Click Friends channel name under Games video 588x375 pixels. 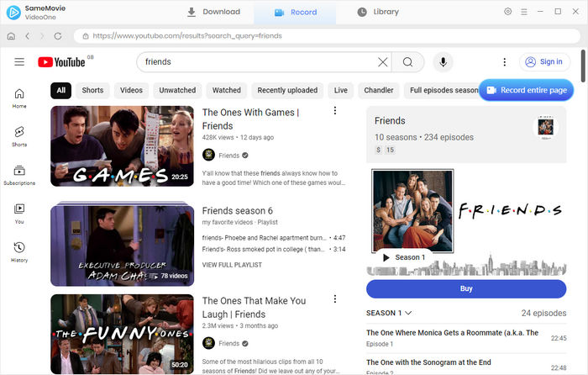click(x=228, y=156)
